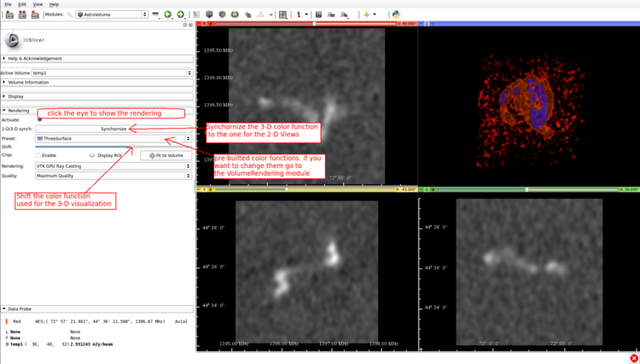Toggle Display ROI visibility
Viewport: 640px width, 364px height.
[x=92, y=156]
